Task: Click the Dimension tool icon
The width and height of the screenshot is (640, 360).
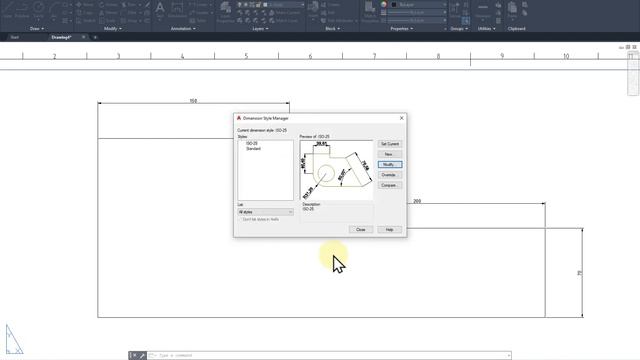Action: [x=177, y=9]
